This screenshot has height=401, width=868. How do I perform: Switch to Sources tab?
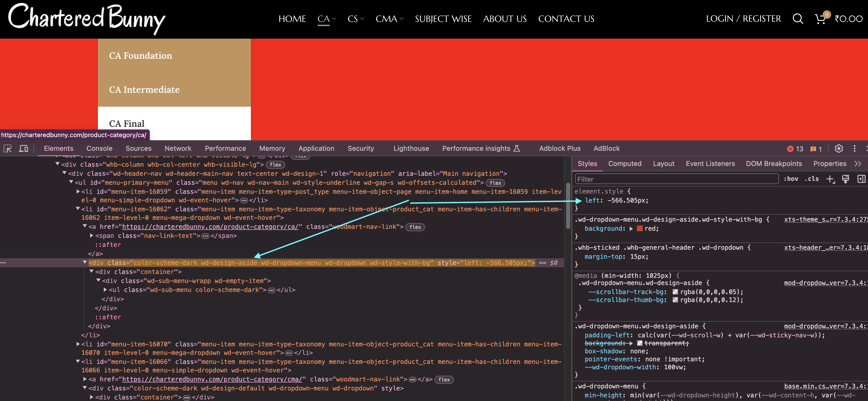[139, 148]
